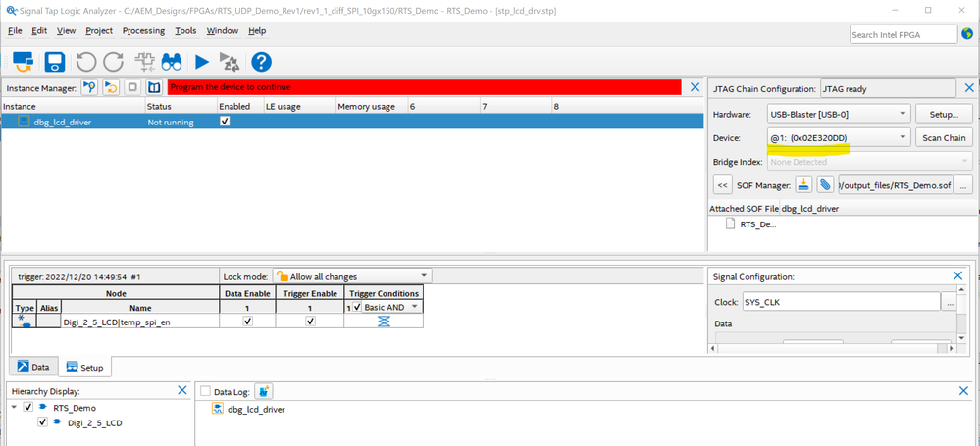Open the Edit menu

point(39,31)
